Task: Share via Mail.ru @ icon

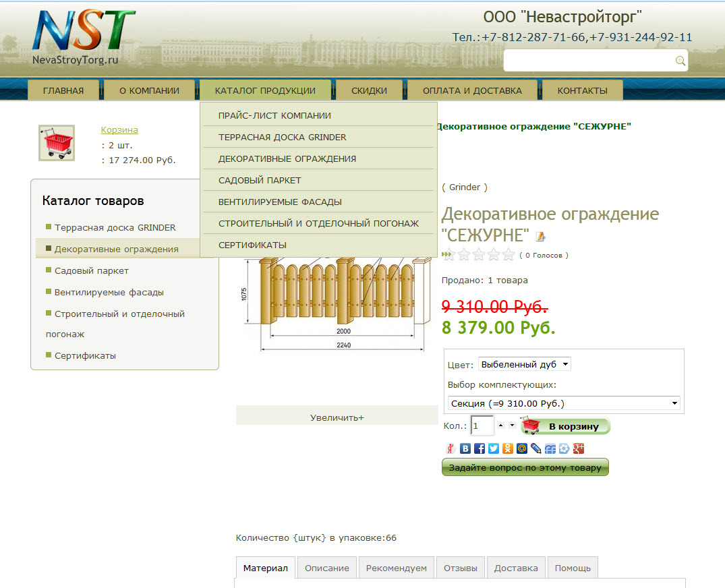Action: click(522, 448)
